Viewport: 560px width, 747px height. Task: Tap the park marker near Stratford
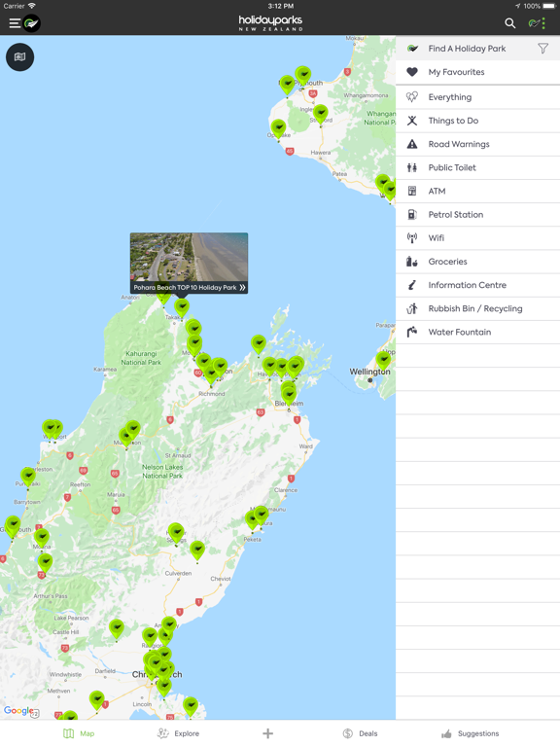point(321,114)
